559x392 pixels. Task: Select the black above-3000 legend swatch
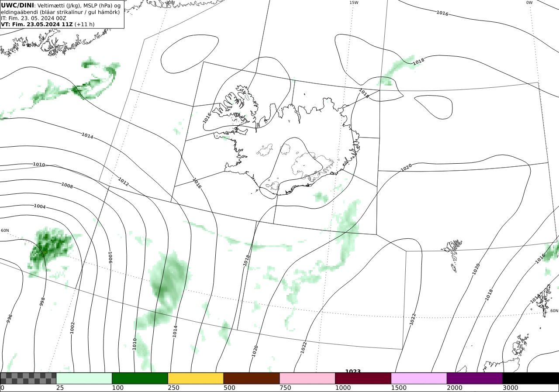(x=531, y=378)
